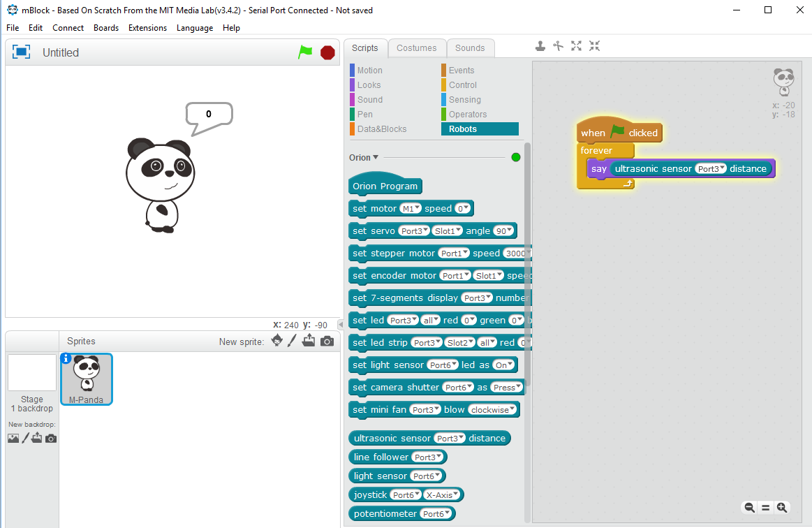Click the Untitled project name field
812x528 pixels.
pos(61,52)
